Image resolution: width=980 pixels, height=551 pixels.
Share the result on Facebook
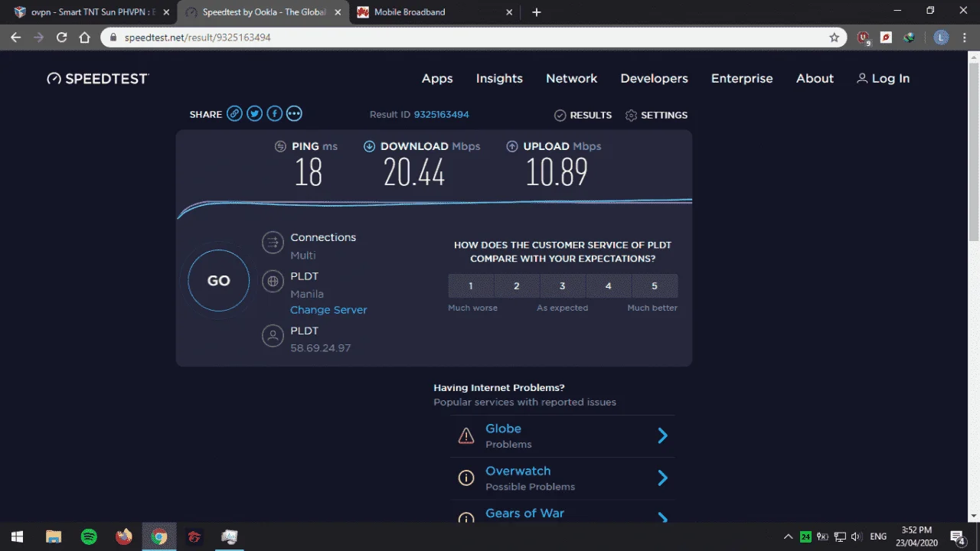274,114
